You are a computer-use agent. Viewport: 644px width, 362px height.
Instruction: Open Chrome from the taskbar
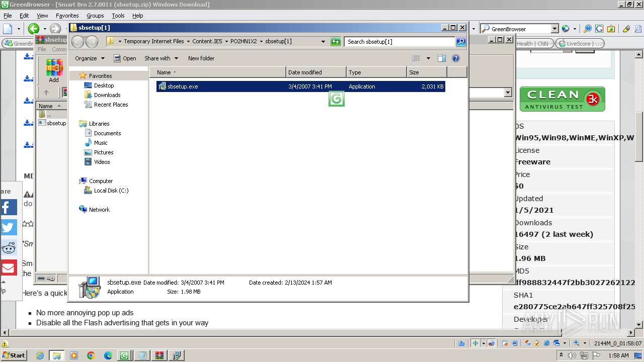pyautogui.click(x=91, y=355)
